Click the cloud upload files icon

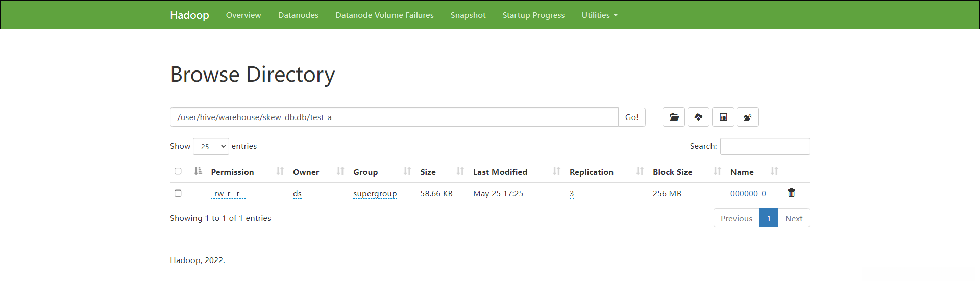[x=698, y=117]
